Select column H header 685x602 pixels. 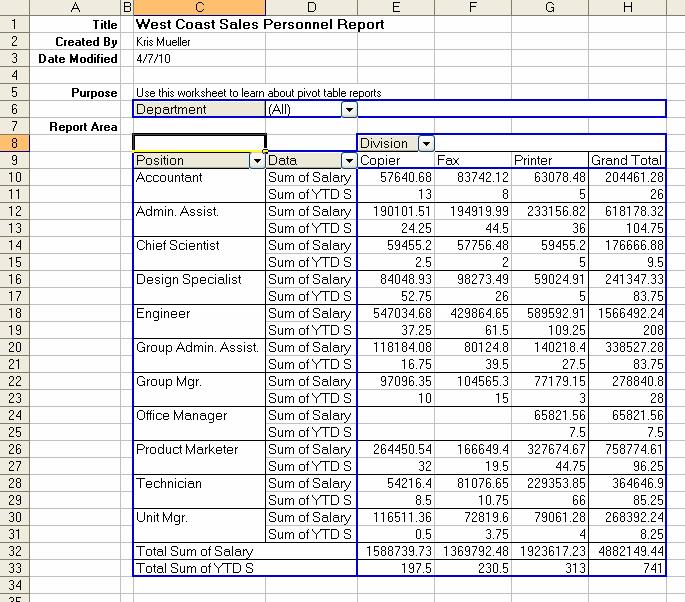[x=627, y=7]
